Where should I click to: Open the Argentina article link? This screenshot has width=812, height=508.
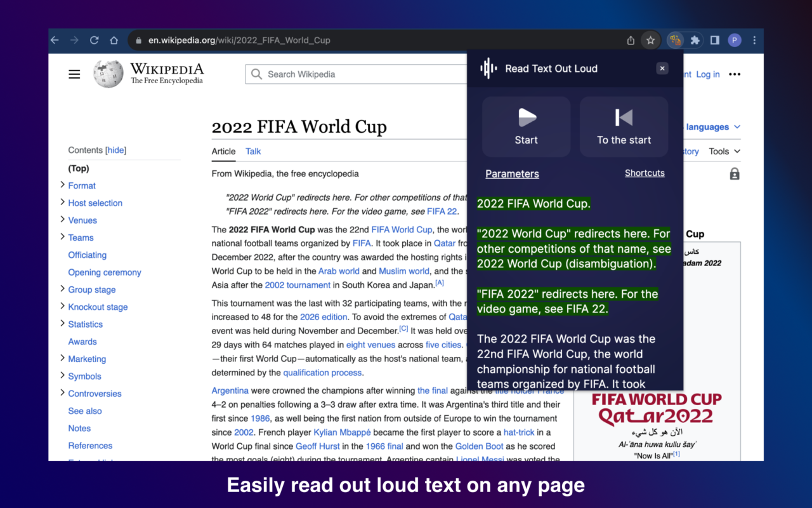[x=230, y=391]
